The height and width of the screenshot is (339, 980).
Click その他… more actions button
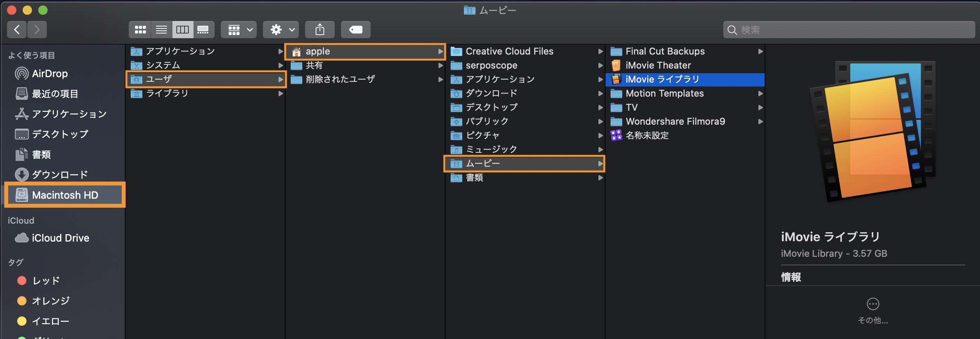point(873,311)
